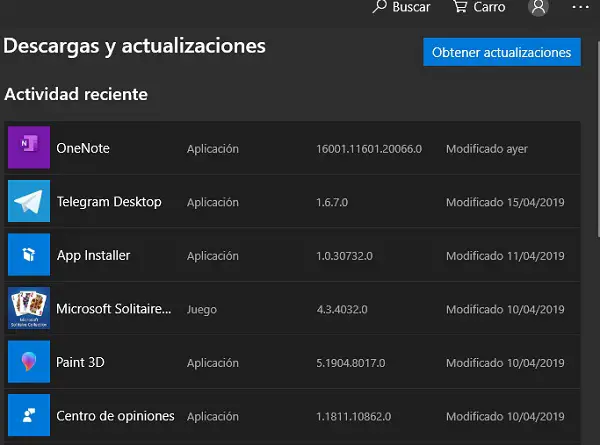Click Modificado 15/04/2019 date
The height and width of the screenshot is (445, 600).
[x=505, y=202]
